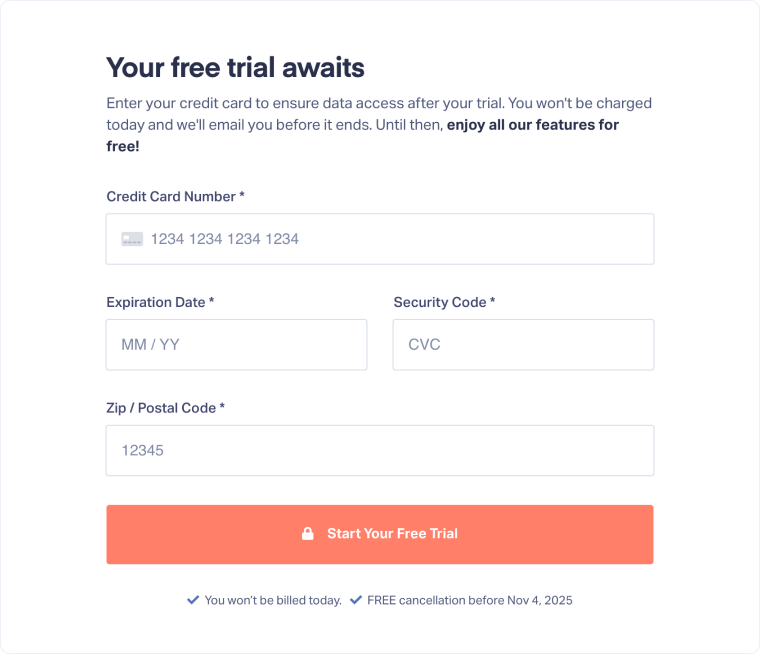
Task: Click the asterisk after Credit Card Number
Action: pyautogui.click(x=242, y=197)
